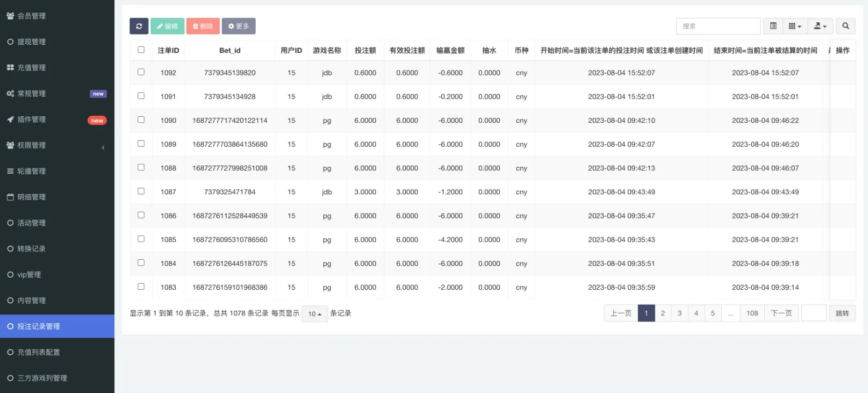Click the 删除 trash button
This screenshot has height=393, width=868.
203,26
